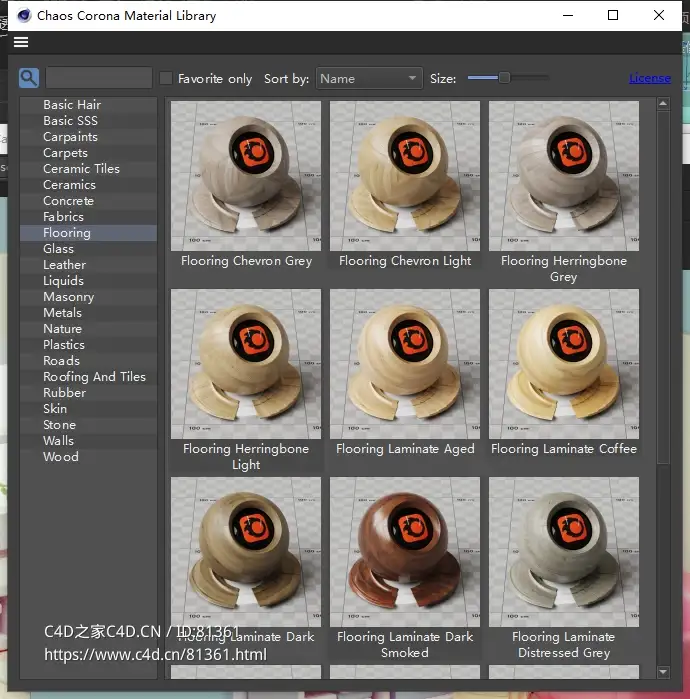The width and height of the screenshot is (690, 699).
Task: Open the Sort by Name dropdown
Action: tap(369, 78)
